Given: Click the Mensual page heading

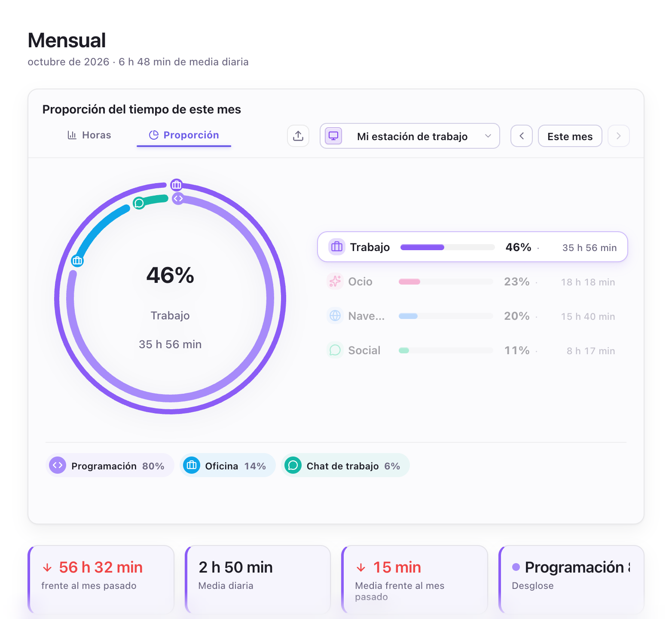Looking at the screenshot, I should point(67,40).
